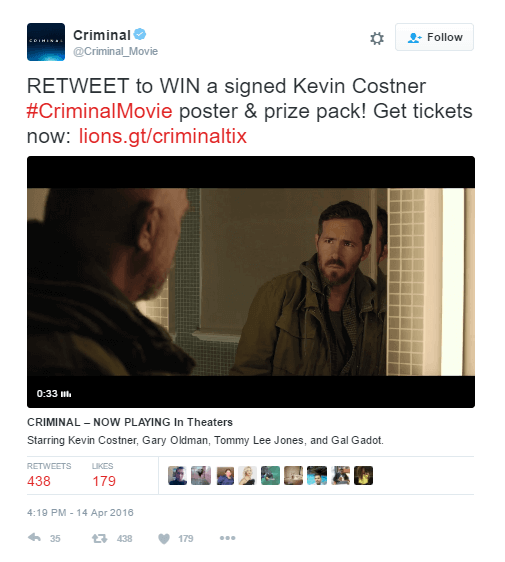
Task: Click the tweet timestamp 14 Apr 2016
Action: coord(80,513)
